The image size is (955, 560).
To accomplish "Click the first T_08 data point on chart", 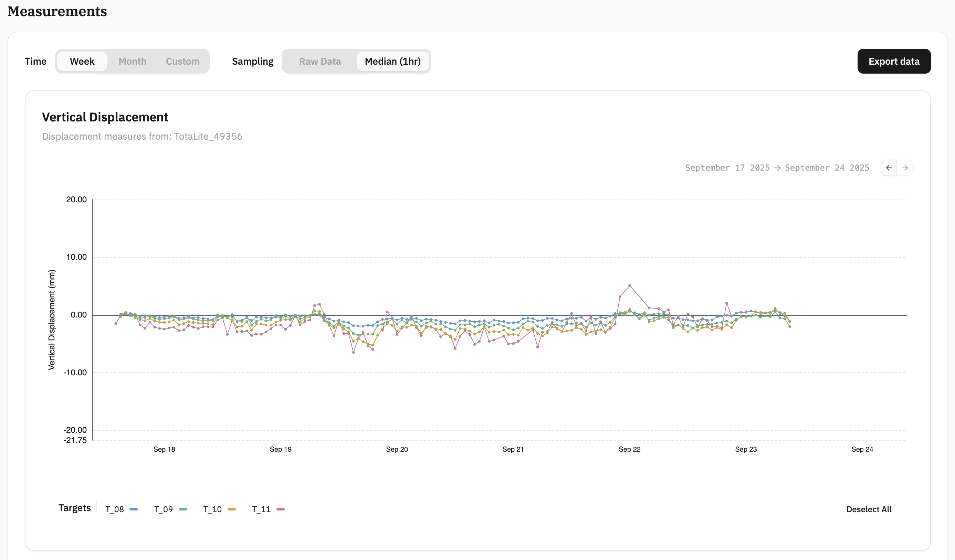I will (116, 323).
